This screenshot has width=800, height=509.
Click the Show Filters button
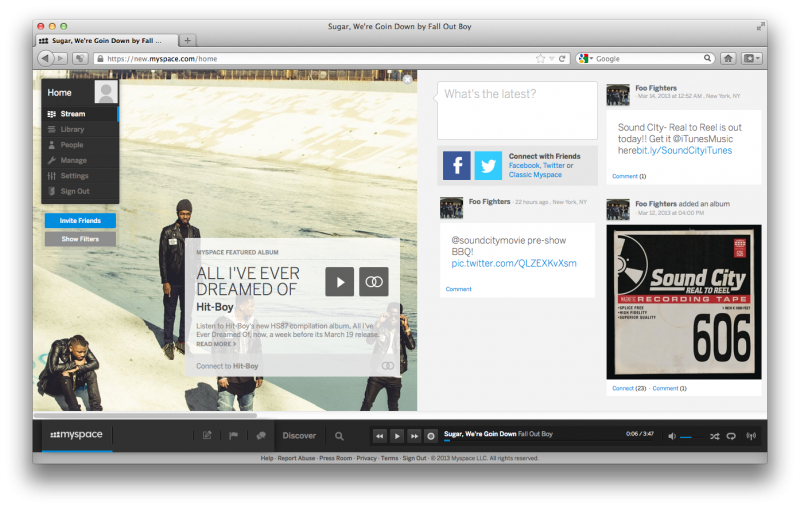[80, 239]
